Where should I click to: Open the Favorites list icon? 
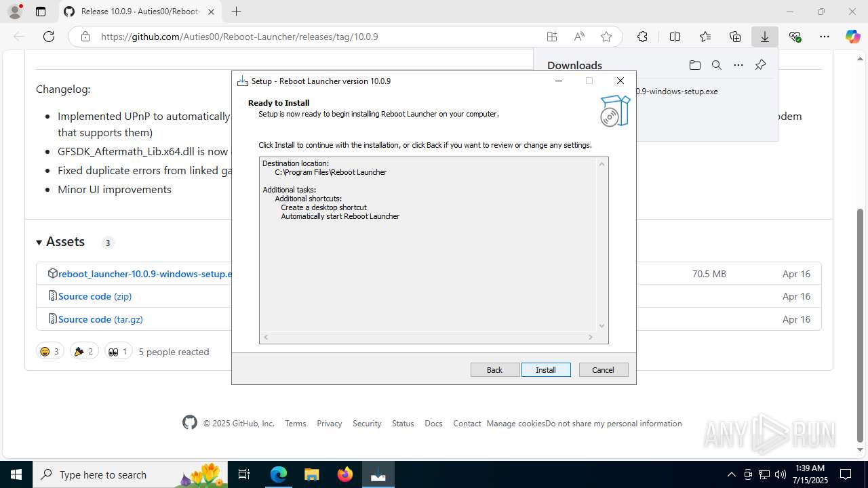705,37
